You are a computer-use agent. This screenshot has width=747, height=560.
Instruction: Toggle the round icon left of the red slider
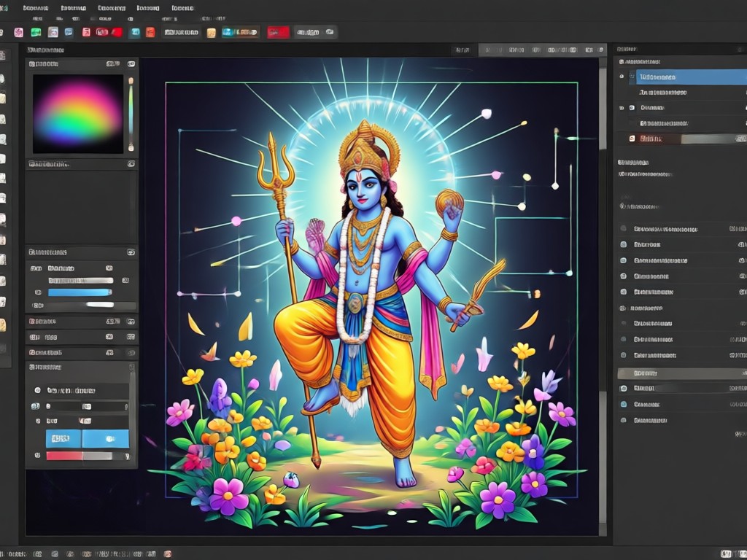coord(38,456)
